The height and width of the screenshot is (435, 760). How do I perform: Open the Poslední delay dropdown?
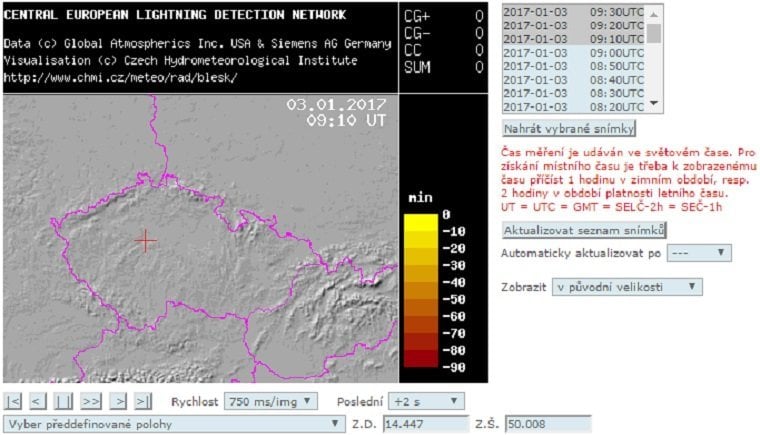[428, 401]
